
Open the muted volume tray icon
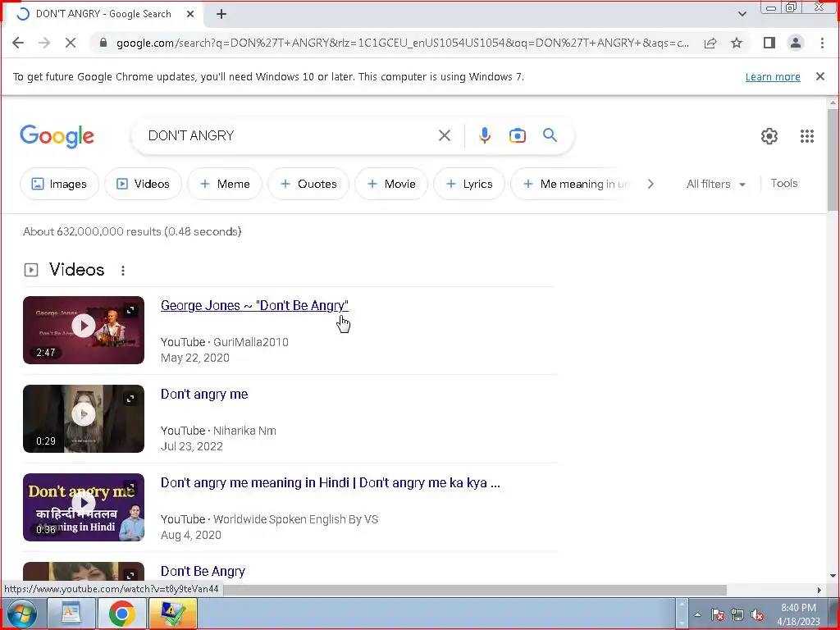757,614
